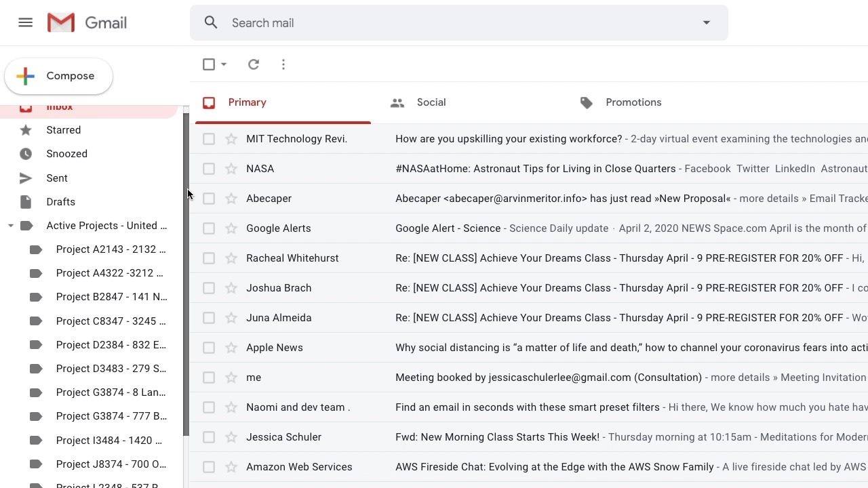Click label icon beside Project I3484
This screenshot has height=488, width=868.
click(x=36, y=441)
